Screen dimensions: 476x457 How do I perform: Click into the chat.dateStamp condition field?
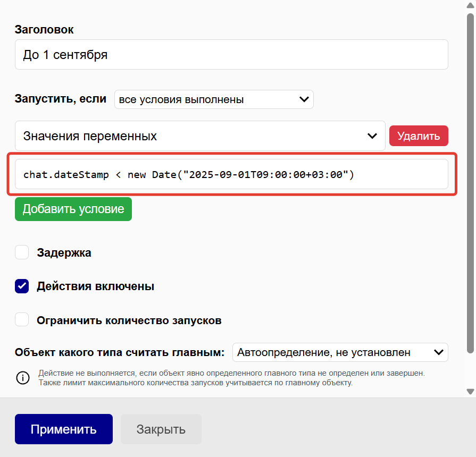[231, 174]
